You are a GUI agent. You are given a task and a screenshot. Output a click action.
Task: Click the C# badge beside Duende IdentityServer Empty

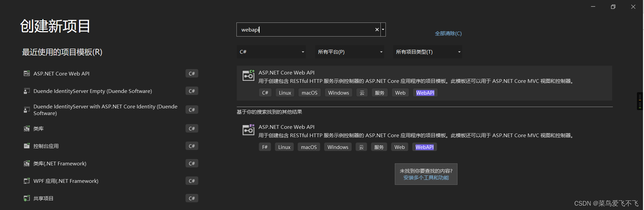(192, 91)
